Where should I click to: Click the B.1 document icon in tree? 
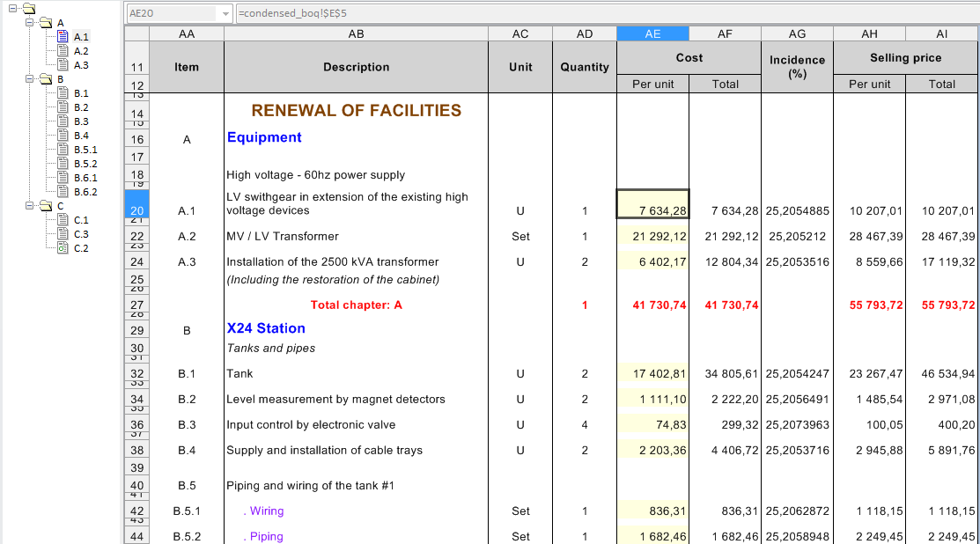click(63, 93)
